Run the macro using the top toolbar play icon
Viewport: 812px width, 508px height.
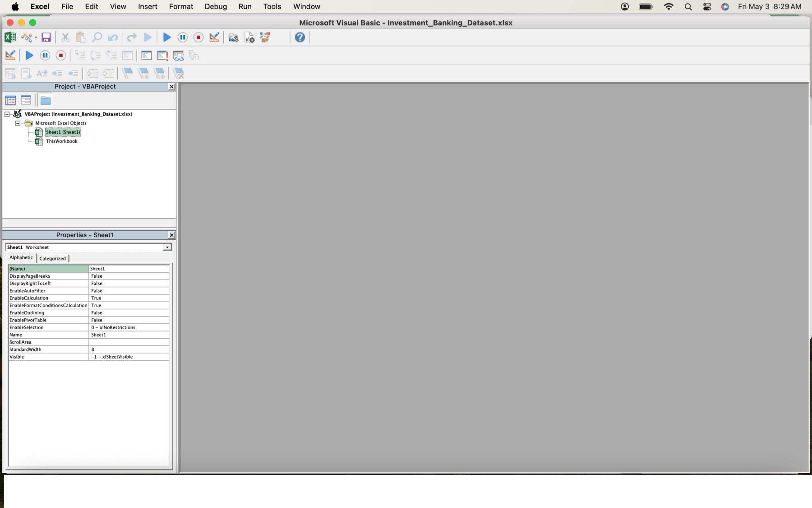[166, 37]
